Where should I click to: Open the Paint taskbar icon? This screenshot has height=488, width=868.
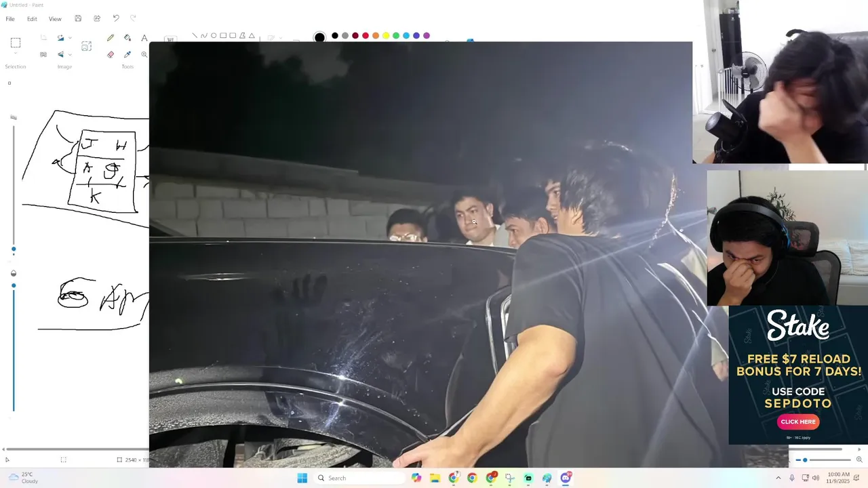point(547,478)
